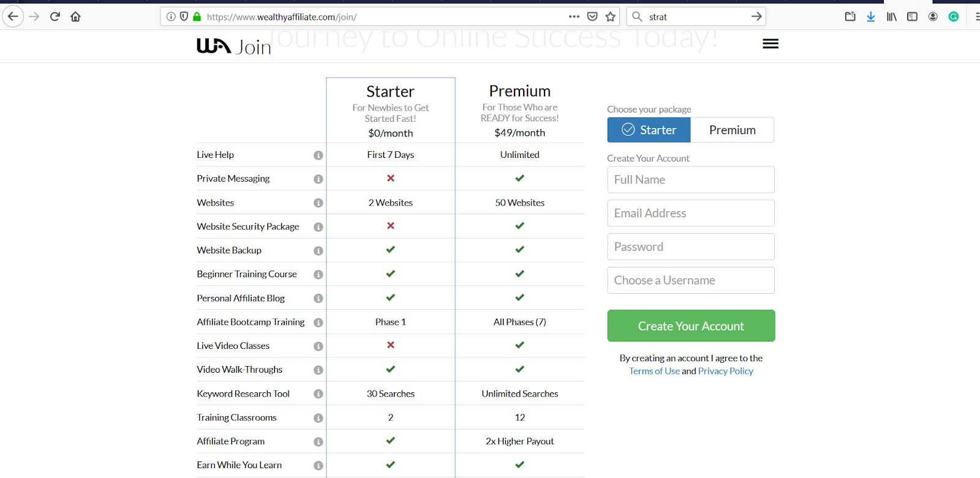Click the '50 Websites' cell

tap(520, 203)
